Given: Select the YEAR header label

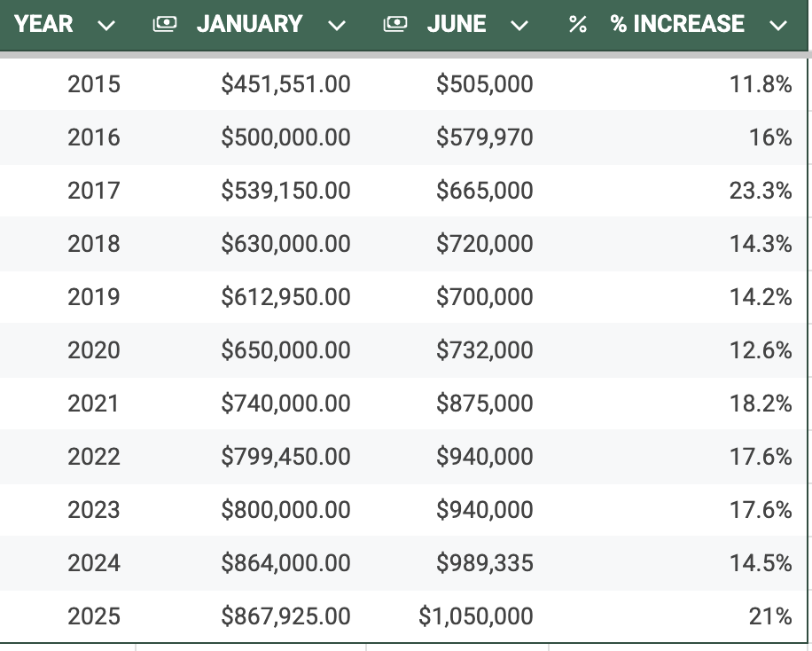Looking at the screenshot, I should pyautogui.click(x=43, y=24).
